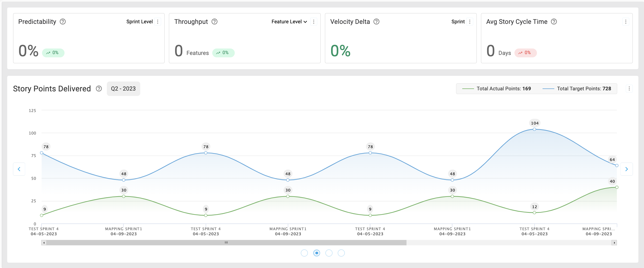Click the 104 target data point
644x268 pixels.
pos(534,129)
